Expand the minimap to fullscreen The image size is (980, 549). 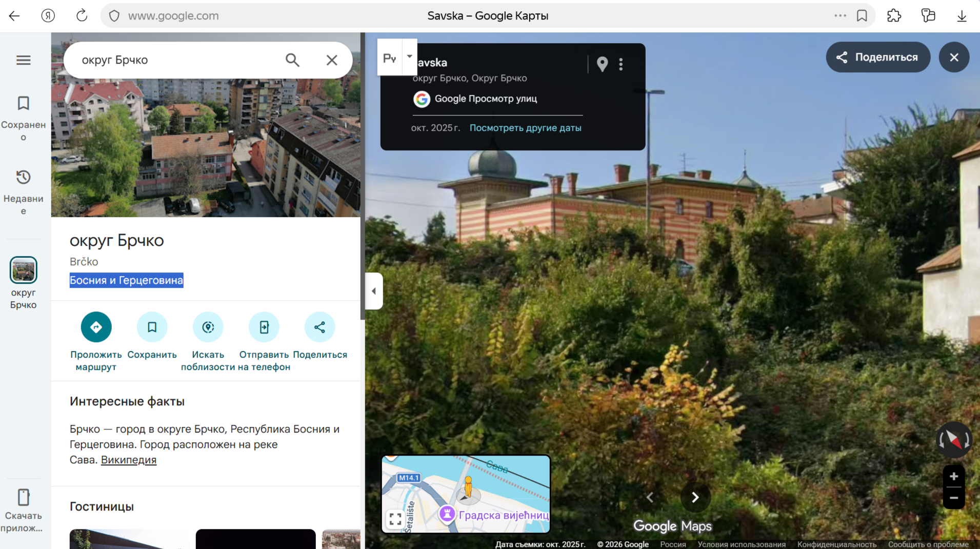[x=395, y=519]
